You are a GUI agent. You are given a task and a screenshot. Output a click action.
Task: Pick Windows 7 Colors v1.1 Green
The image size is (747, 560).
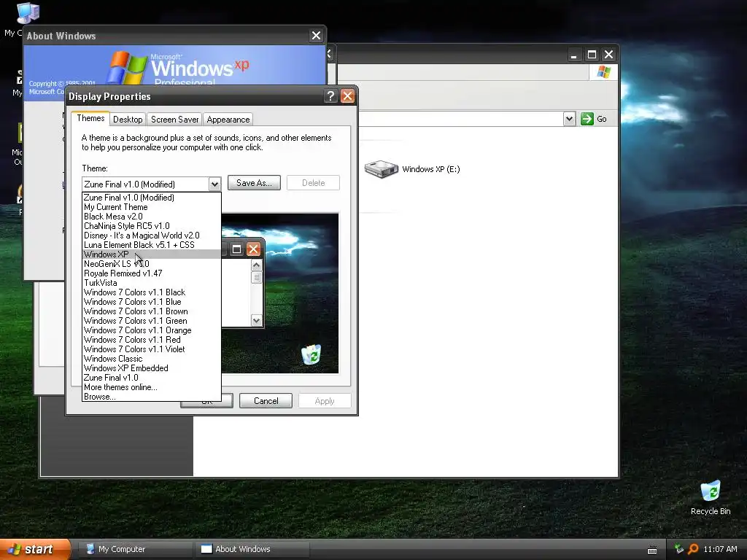point(152,321)
